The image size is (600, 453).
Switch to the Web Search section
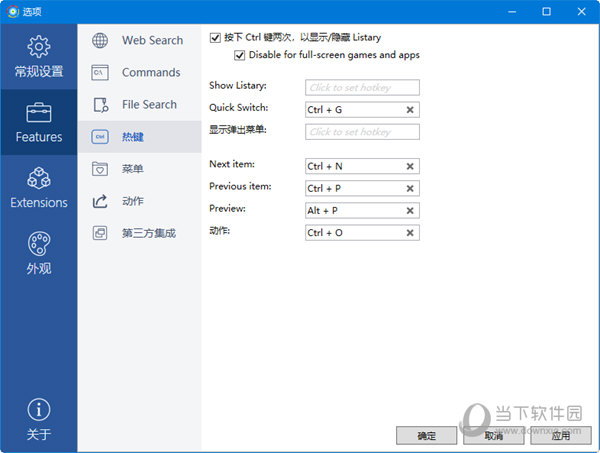click(139, 40)
